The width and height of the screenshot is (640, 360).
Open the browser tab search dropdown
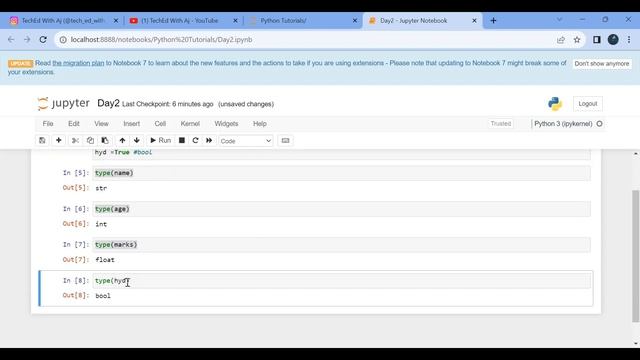[x=559, y=20]
